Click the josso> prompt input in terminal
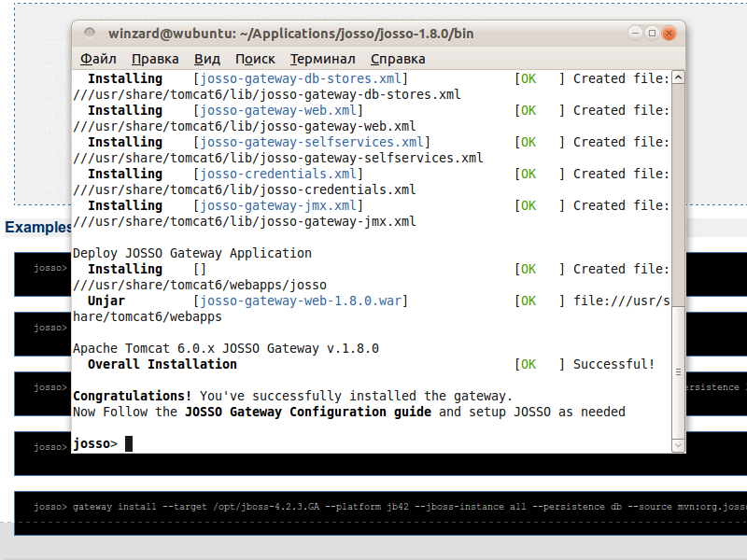This screenshot has width=747, height=560. tap(129, 444)
